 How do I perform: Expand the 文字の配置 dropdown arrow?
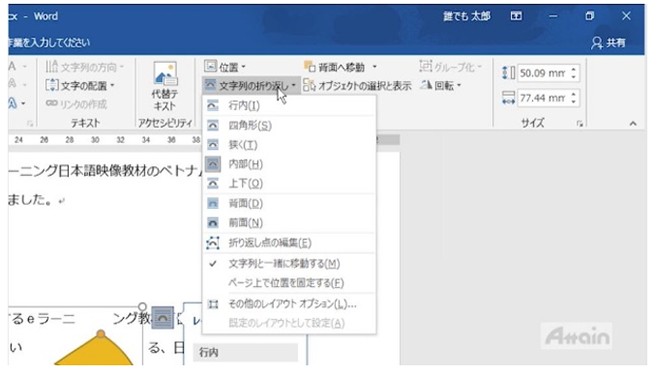coord(112,86)
